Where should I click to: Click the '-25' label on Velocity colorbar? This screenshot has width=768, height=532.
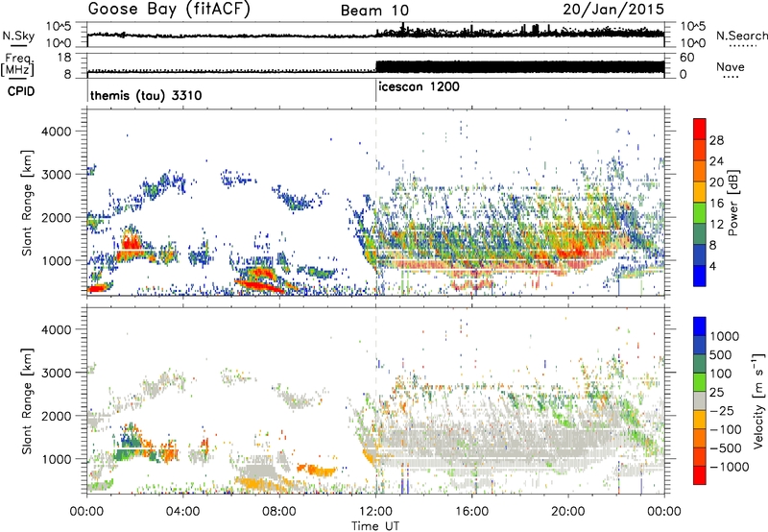(x=723, y=411)
